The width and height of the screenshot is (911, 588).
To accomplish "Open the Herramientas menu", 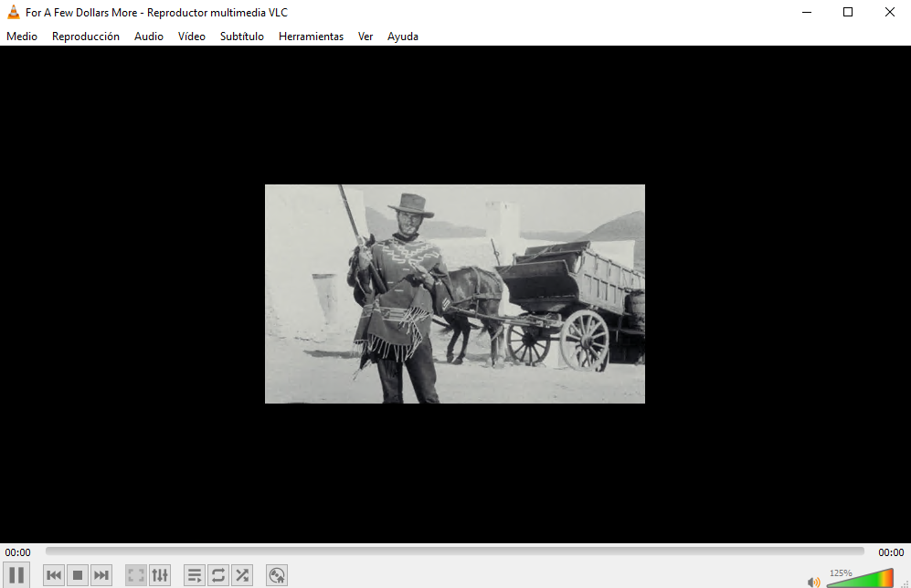I will click(x=311, y=36).
